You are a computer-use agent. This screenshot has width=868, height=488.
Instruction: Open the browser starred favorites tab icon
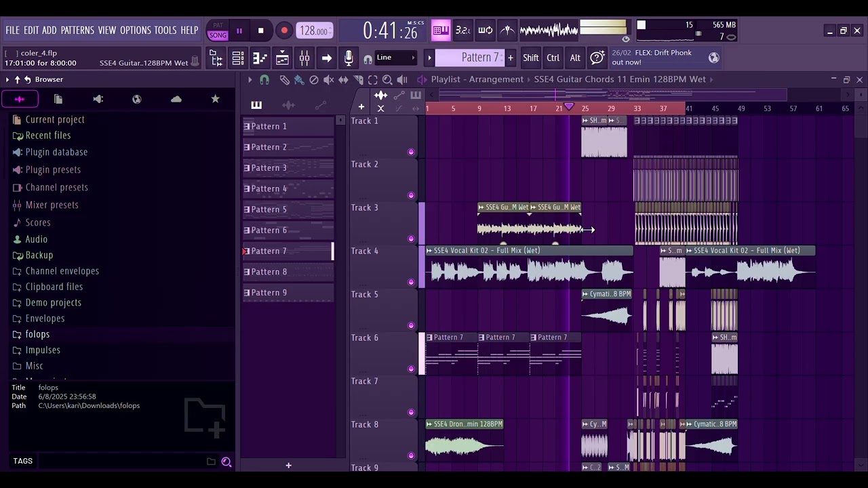click(215, 100)
